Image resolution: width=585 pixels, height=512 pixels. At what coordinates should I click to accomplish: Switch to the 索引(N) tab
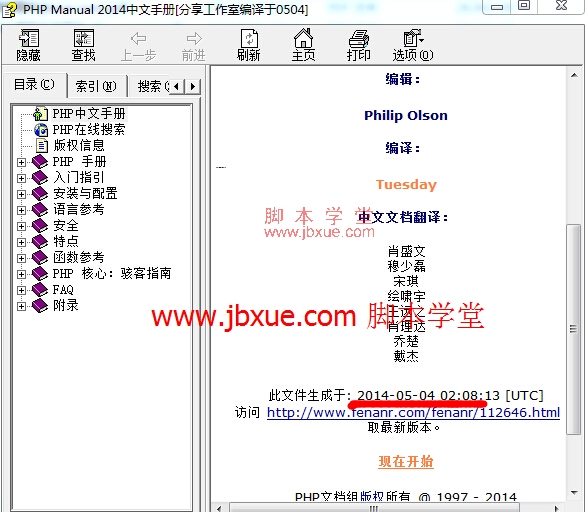96,87
